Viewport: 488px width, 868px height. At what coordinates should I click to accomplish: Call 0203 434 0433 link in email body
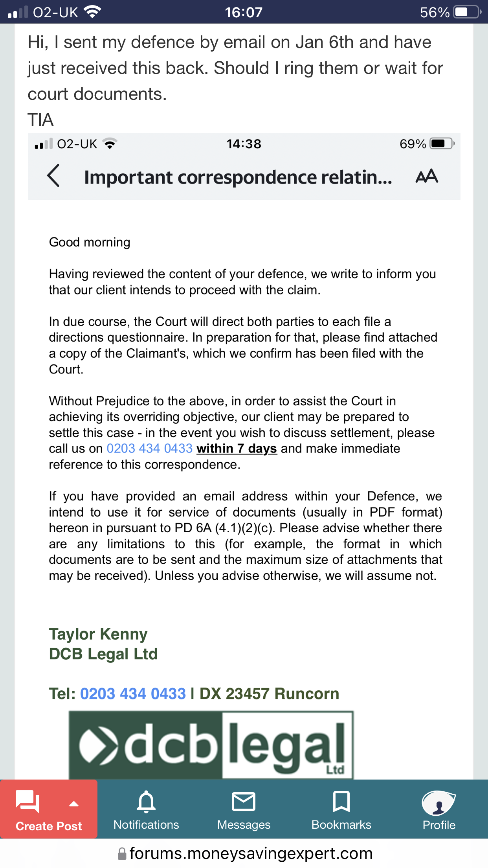click(x=149, y=449)
